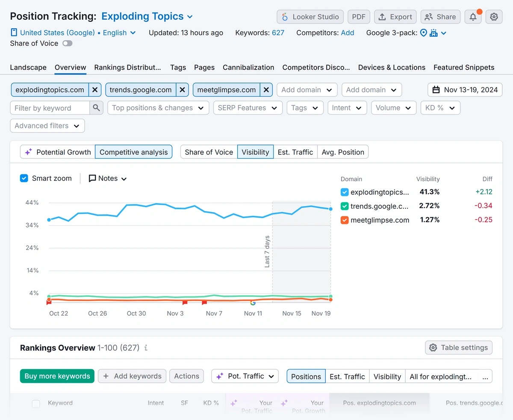This screenshot has width=513, height=420.
Task: Toggle meetglimpse.com legend checkbox
Action: (345, 220)
